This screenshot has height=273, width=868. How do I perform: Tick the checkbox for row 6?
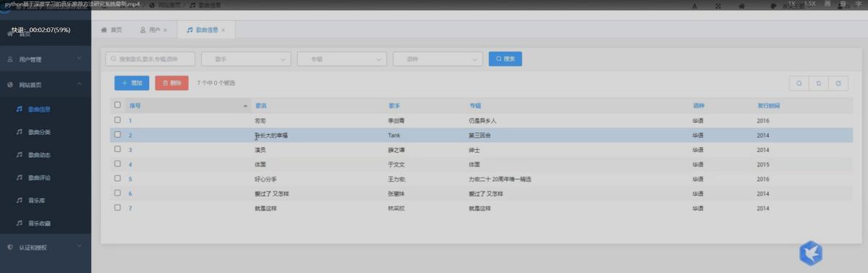click(x=118, y=193)
